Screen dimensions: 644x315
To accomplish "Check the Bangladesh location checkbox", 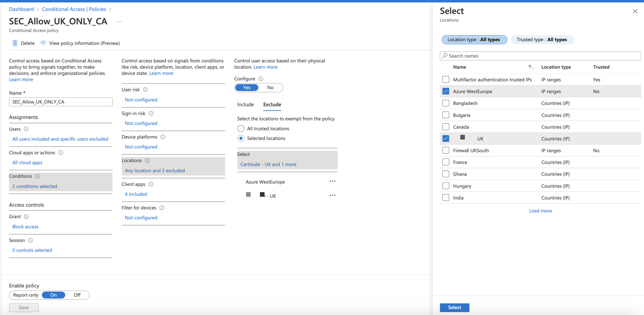I will 445,103.
